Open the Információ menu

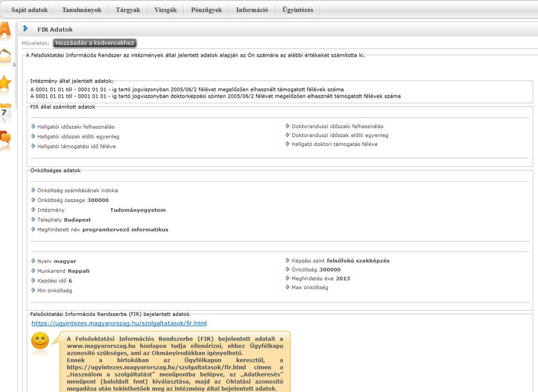(252, 10)
